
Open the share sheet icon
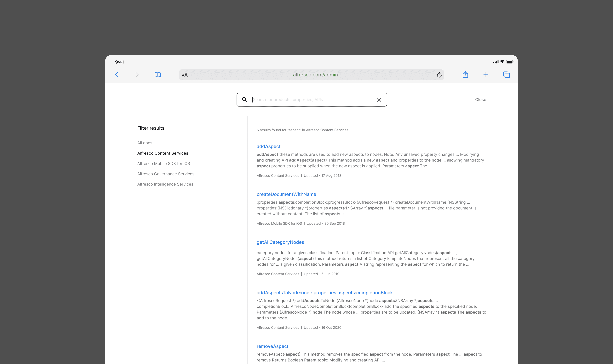465,74
